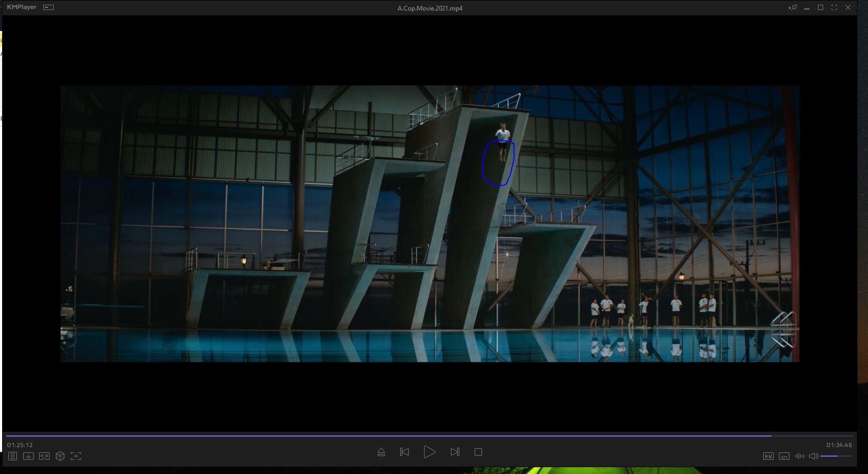Pin the player window on top
Screen dimensions: 868x474
point(793,8)
